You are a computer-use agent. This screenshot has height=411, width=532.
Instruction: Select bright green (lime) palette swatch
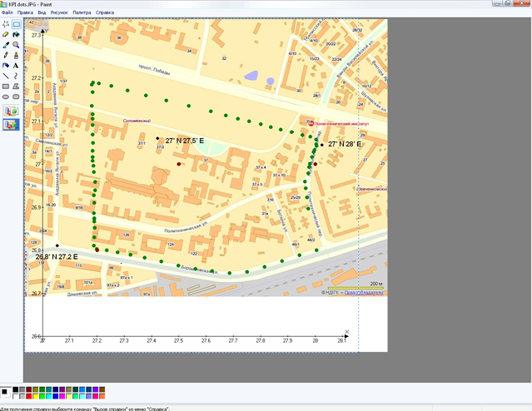click(42, 396)
